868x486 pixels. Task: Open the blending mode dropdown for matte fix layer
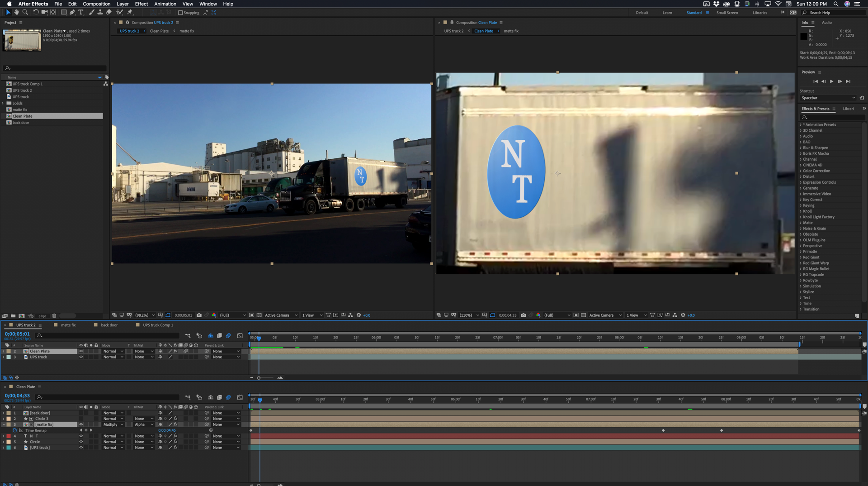coord(113,424)
